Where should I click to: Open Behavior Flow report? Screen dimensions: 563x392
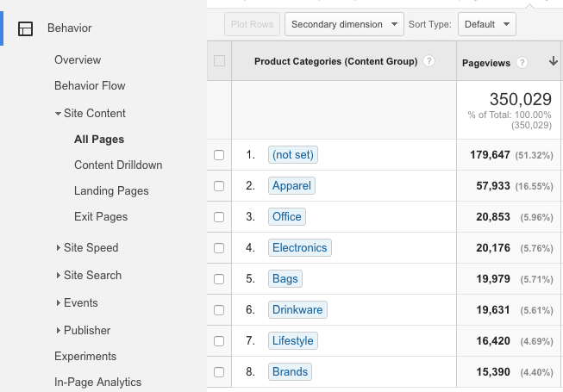point(90,85)
